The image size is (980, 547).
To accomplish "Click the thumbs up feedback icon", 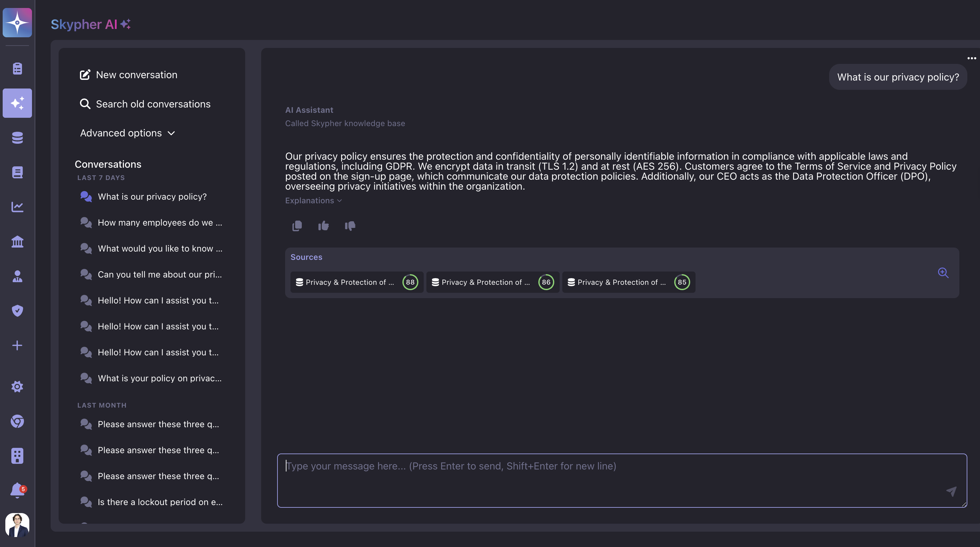I will coord(323,226).
